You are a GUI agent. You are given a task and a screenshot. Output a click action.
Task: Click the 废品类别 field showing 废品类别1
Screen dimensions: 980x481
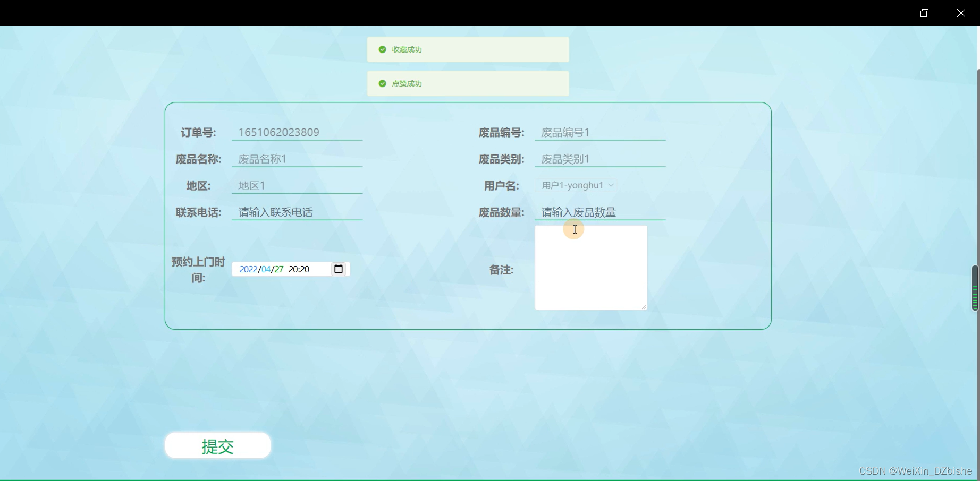(x=600, y=159)
